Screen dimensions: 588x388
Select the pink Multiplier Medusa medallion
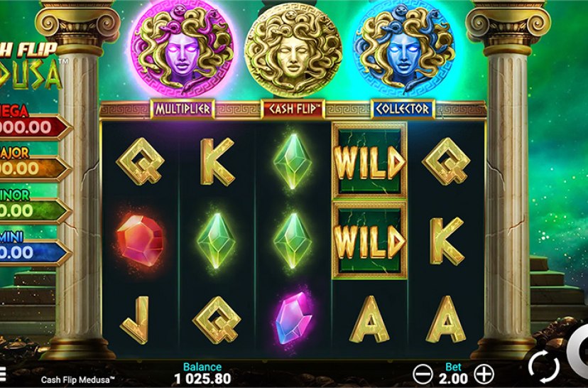pyautogui.click(x=183, y=49)
